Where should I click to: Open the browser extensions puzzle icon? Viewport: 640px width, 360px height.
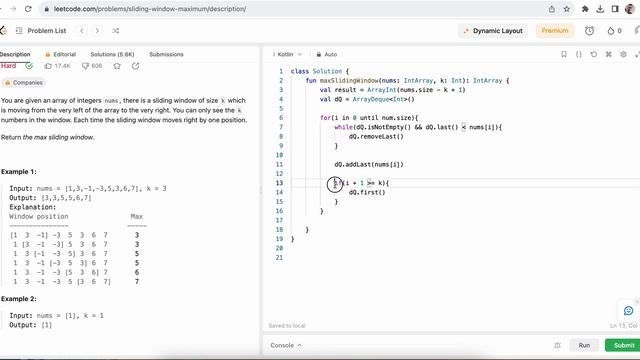tap(585, 9)
